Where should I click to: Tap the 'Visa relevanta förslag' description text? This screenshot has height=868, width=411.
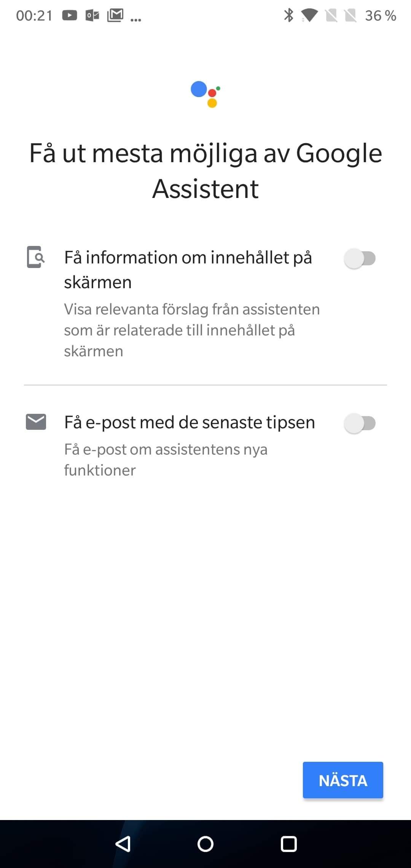click(x=192, y=330)
